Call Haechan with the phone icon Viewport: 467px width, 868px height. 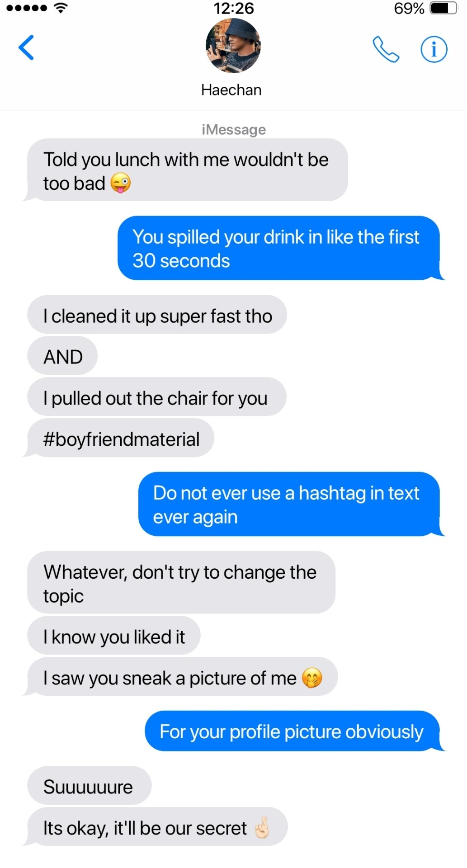coord(386,49)
